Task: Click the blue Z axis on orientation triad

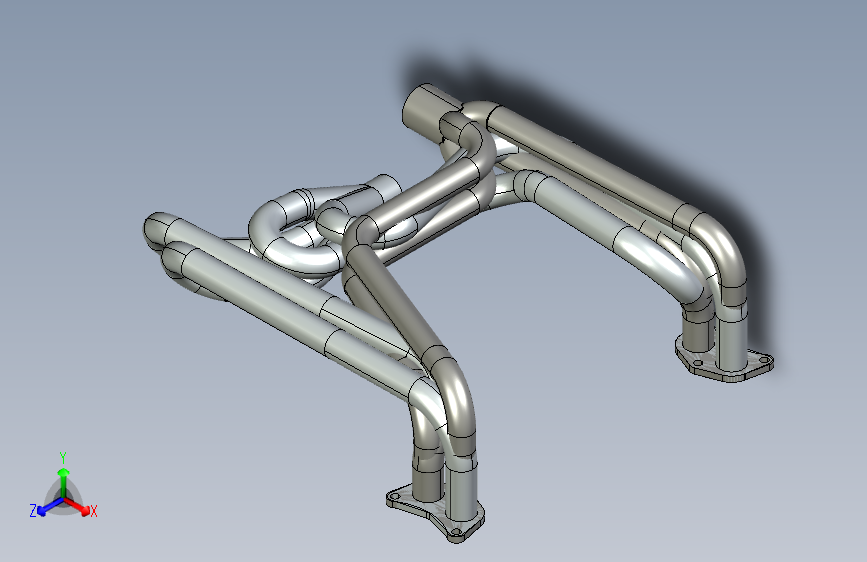Action: click(50, 507)
